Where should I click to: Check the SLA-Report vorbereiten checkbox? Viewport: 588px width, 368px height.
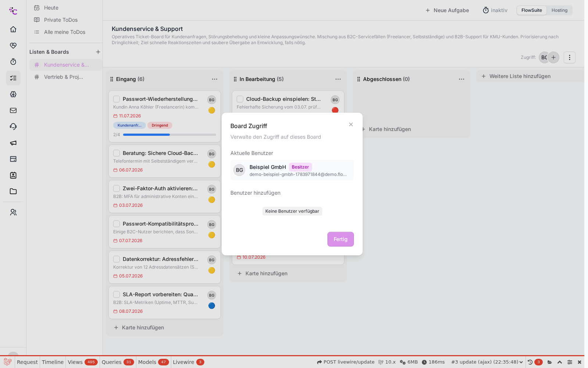coord(116,294)
